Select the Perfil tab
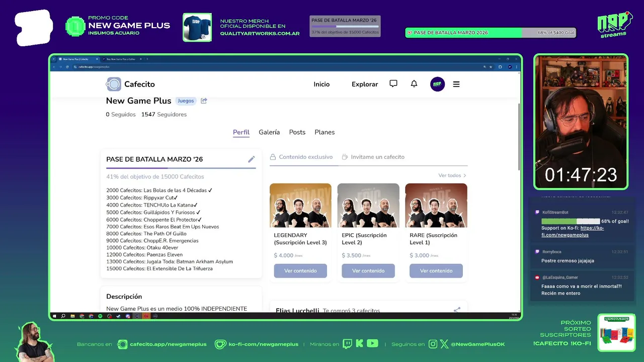644x362 pixels. tap(241, 132)
